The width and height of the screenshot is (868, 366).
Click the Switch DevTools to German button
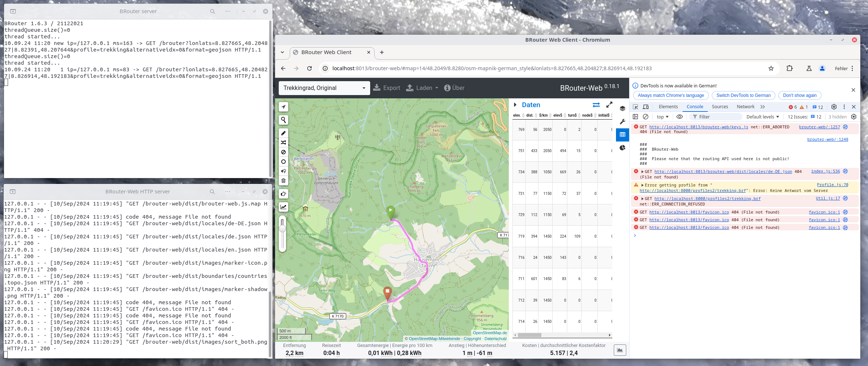point(743,95)
